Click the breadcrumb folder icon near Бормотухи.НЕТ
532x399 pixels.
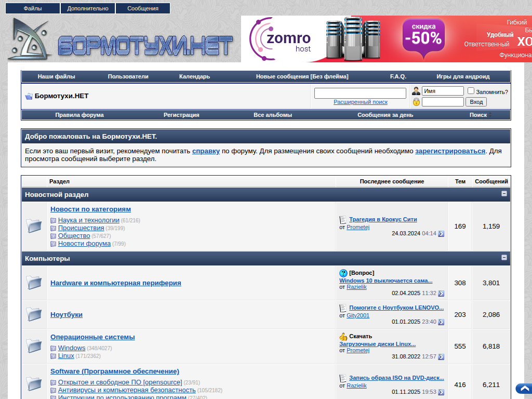tap(29, 96)
